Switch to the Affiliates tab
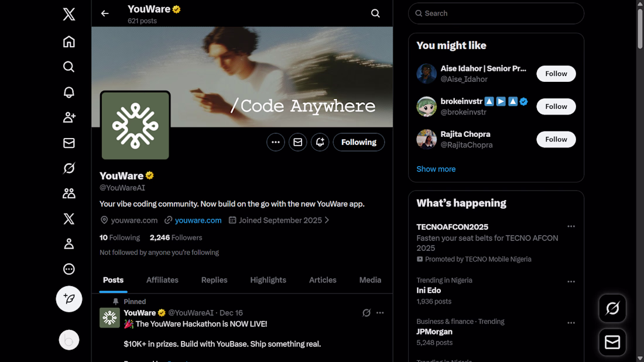 (162, 280)
